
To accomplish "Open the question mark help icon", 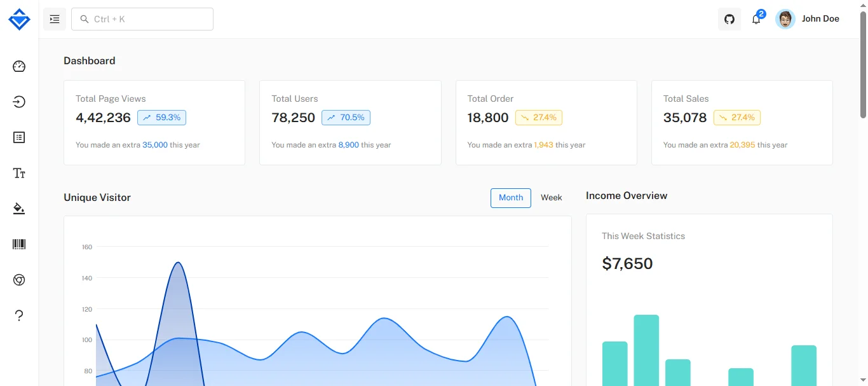I will [19, 315].
